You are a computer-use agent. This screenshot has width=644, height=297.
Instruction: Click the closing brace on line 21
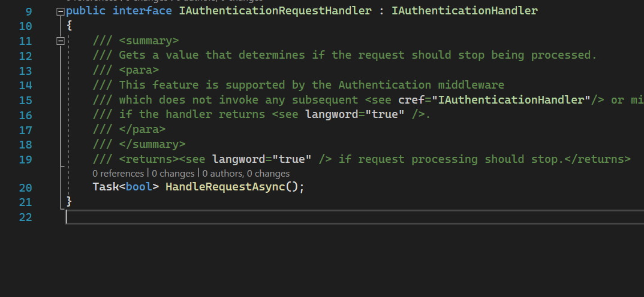point(69,201)
